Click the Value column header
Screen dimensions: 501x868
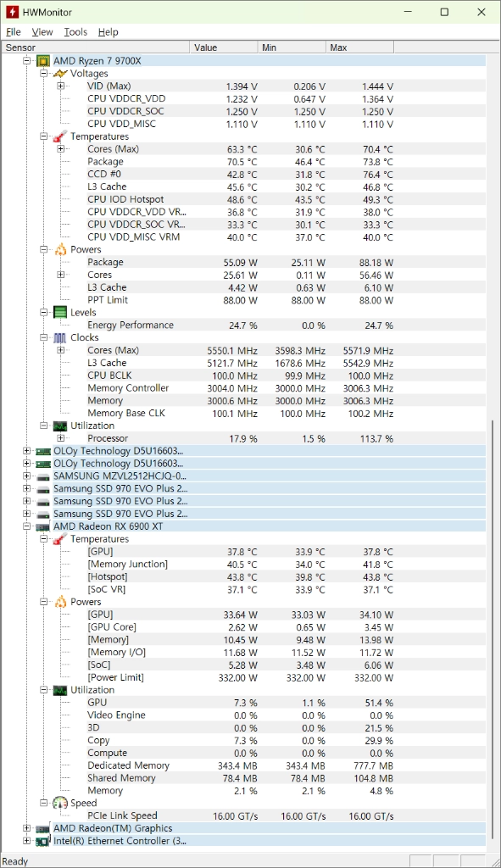[x=224, y=47]
